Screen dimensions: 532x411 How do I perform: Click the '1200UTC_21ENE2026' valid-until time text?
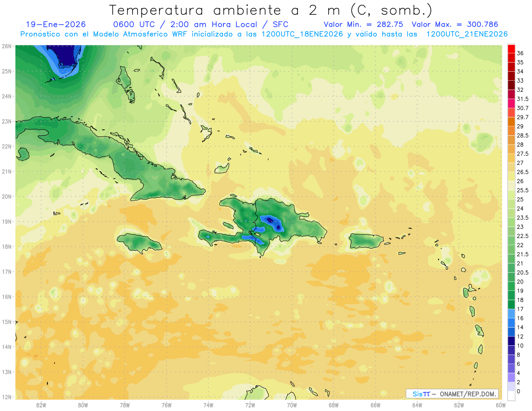point(467,34)
